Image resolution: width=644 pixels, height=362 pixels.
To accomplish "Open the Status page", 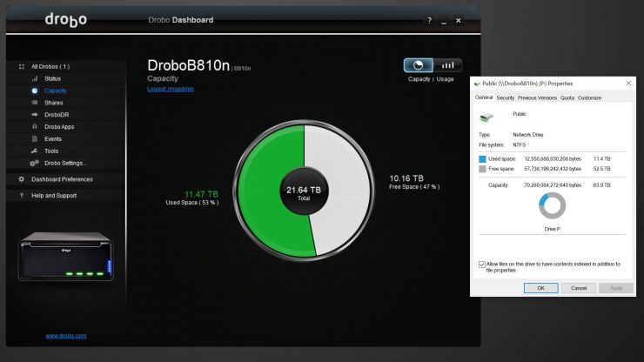I will coord(52,78).
